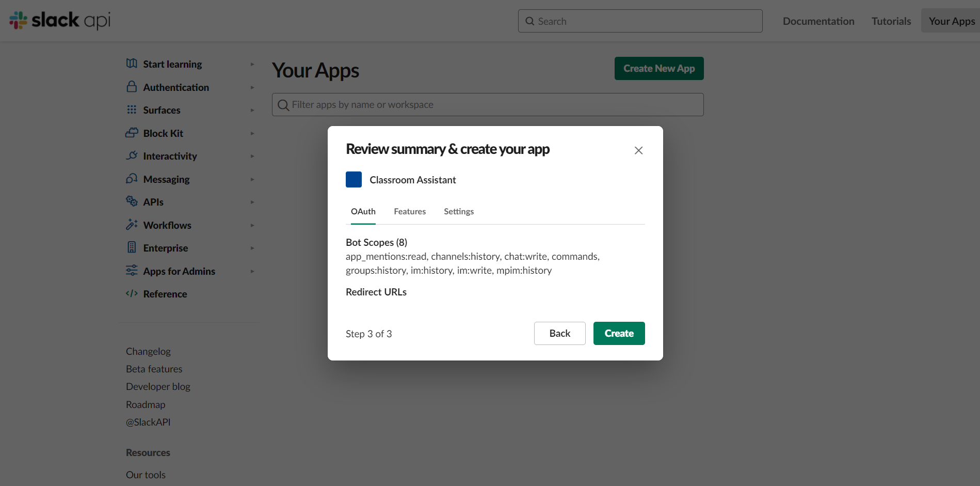The image size is (980, 486).
Task: Focus the Filter apps by name field
Action: pos(488,104)
